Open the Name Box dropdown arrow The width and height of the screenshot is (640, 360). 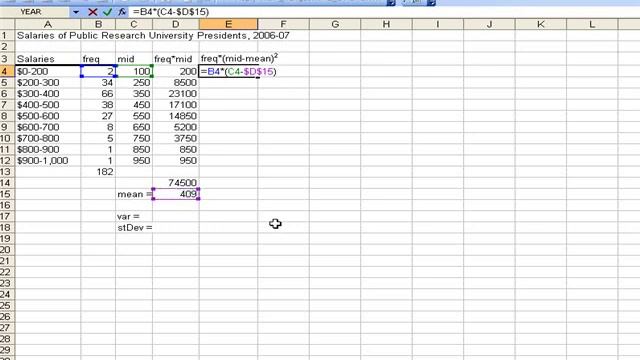(x=76, y=12)
